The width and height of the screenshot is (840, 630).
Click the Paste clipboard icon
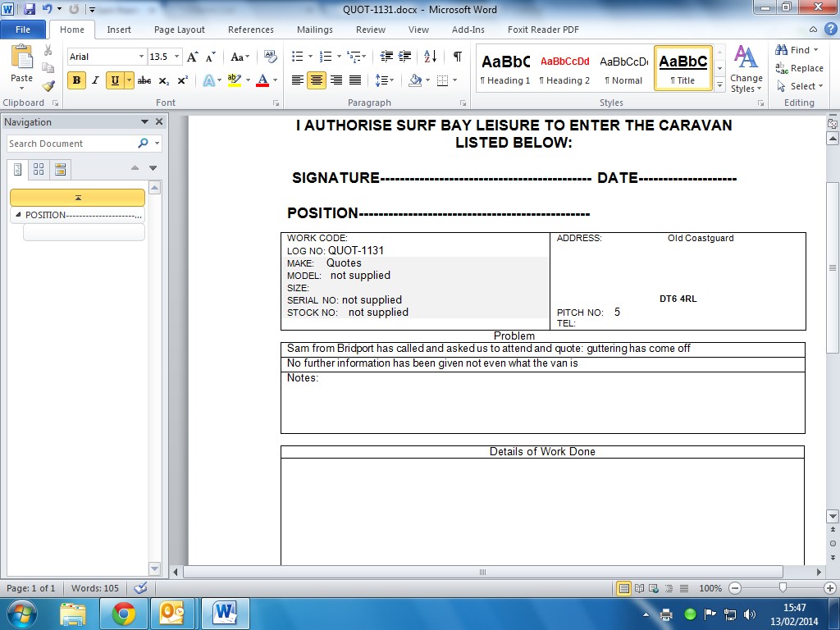(21, 57)
